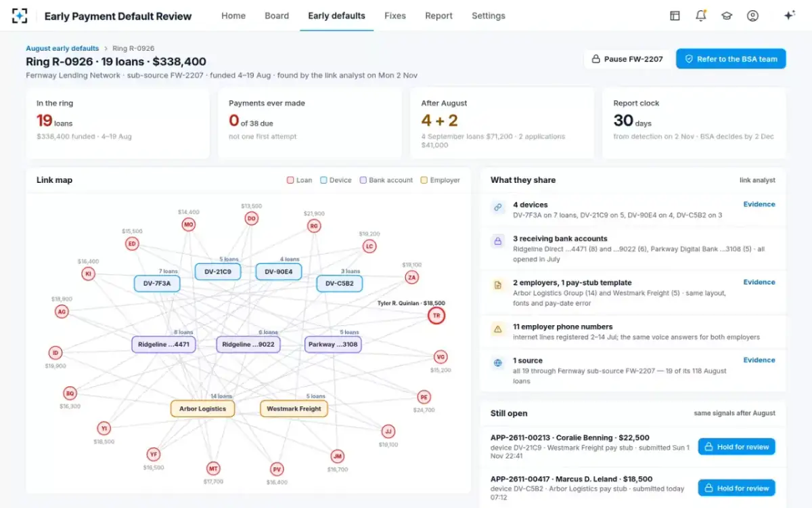
Task: Select the Arbor Logistics employer node
Action: pos(203,408)
